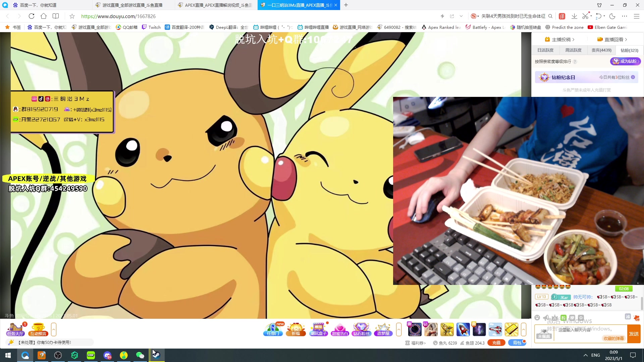Open the 祈福 blessing activity icon
Viewport: 644px width, 362px height.
tap(296, 329)
